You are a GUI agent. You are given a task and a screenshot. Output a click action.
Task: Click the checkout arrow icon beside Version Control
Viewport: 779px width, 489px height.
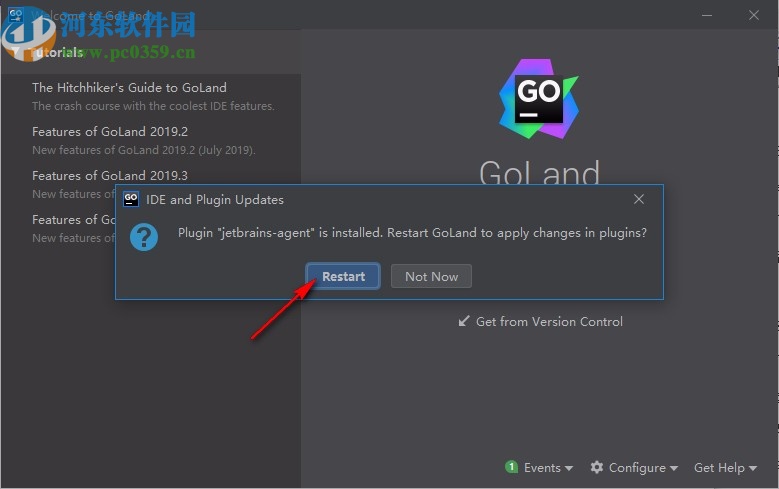pos(464,321)
